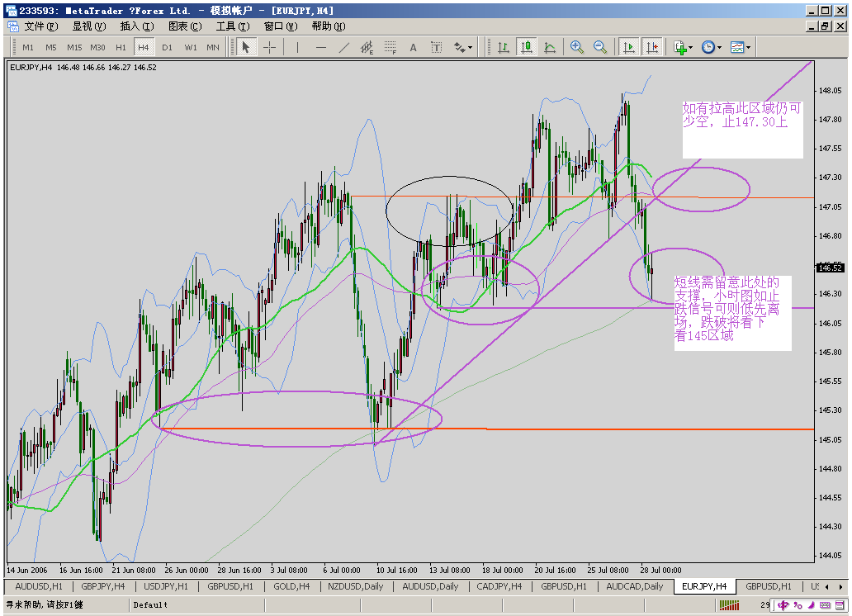Image resolution: width=852 pixels, height=616 pixels.
Task: Select the Fibonacci retracement tool
Action: pos(390,48)
